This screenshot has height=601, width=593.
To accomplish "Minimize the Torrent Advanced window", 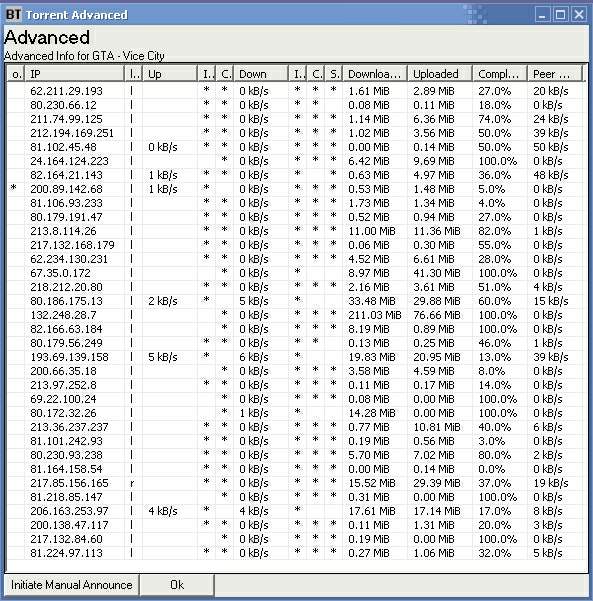I will [542, 15].
